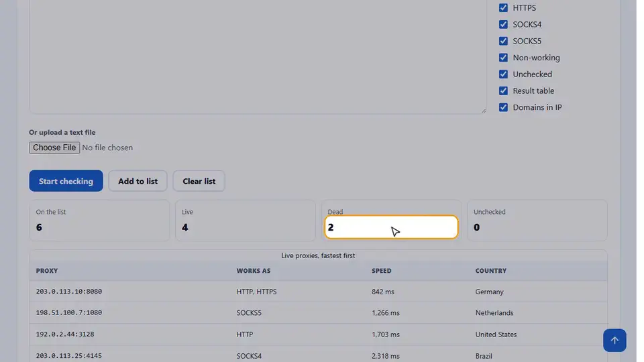Click the scroll-to-top arrow button

coord(614,341)
